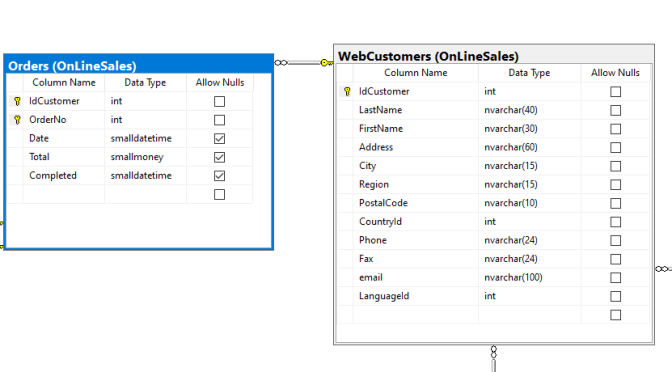Viewport: 672px width, 372px height.
Task: Select the WebCustomers (OnLineSales) table title bar
Action: click(494, 55)
